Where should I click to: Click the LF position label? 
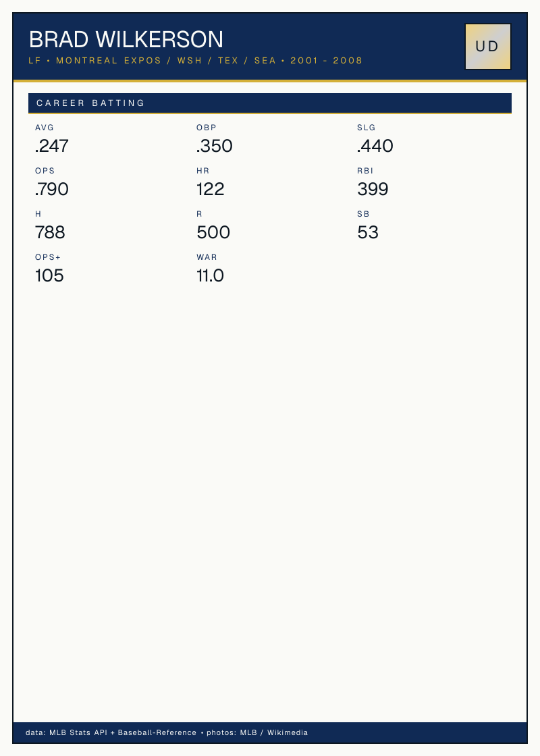click(34, 61)
